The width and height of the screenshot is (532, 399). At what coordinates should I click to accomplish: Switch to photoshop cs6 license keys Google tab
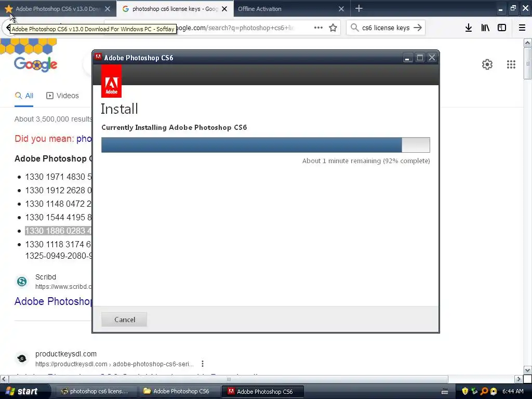pos(175,9)
